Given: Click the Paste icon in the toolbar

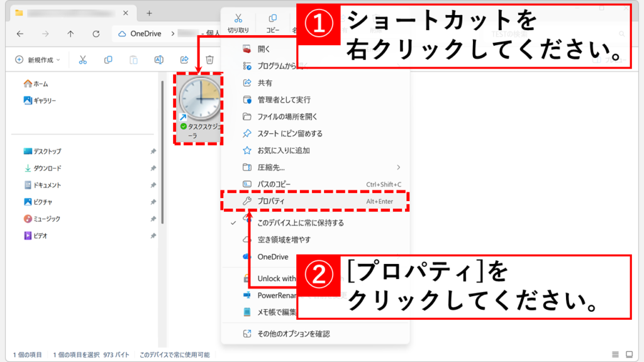Looking at the screenshot, I should (133, 57).
